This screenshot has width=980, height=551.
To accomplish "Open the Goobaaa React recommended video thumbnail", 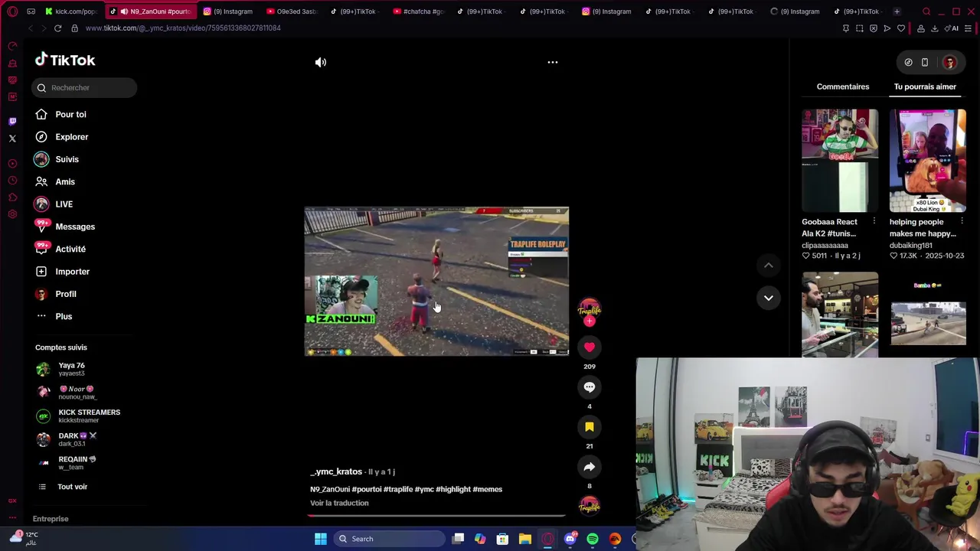I will point(840,160).
